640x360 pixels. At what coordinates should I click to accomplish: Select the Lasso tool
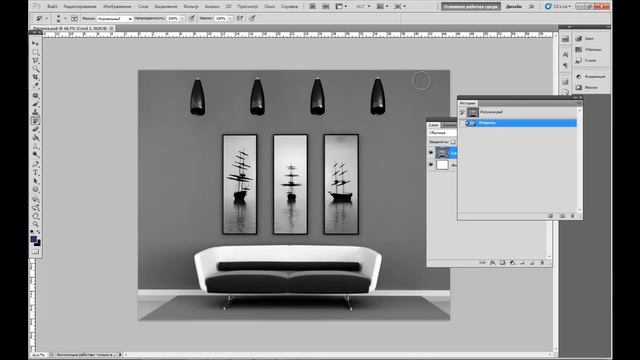pos(36,60)
